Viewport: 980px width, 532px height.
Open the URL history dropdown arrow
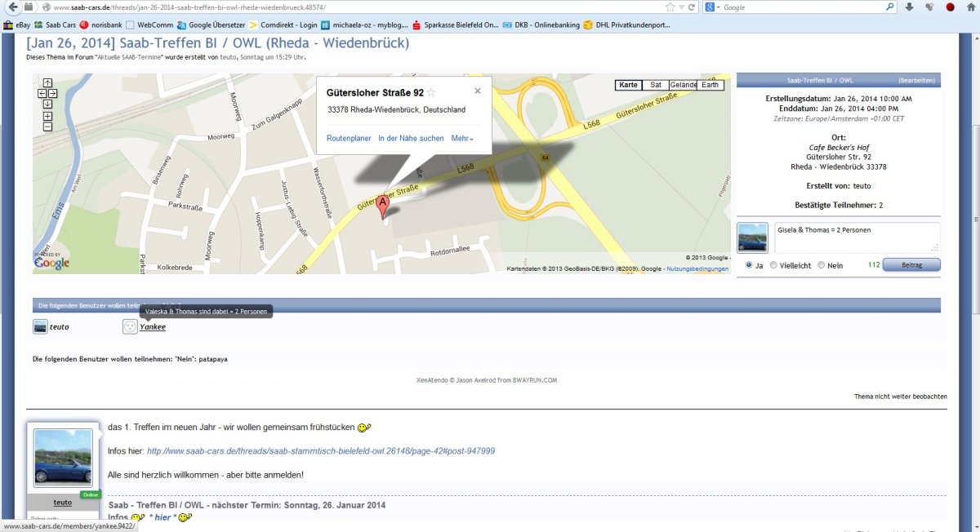click(682, 7)
